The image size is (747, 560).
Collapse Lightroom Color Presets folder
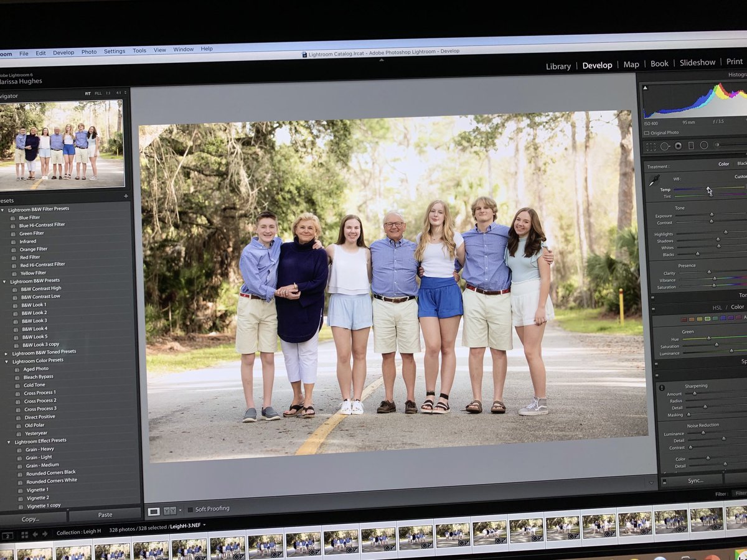[7, 361]
